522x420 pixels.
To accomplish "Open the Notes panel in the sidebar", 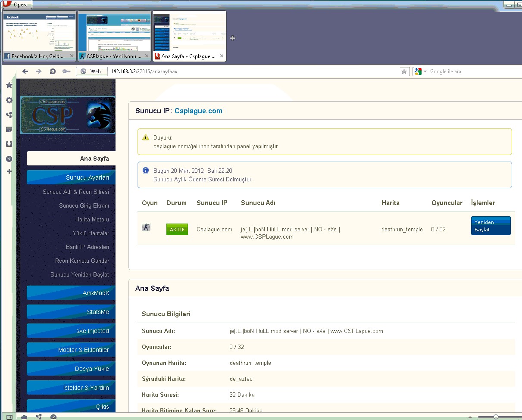I will [9, 130].
